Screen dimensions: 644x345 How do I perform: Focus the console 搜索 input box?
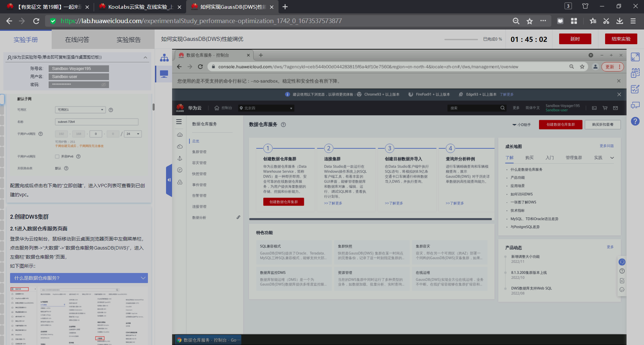coord(473,108)
